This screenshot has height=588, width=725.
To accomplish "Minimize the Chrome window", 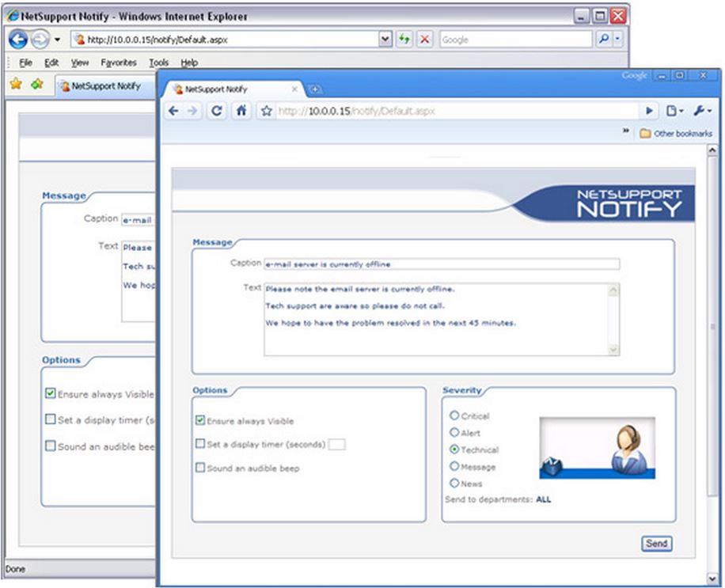I will click(x=662, y=76).
